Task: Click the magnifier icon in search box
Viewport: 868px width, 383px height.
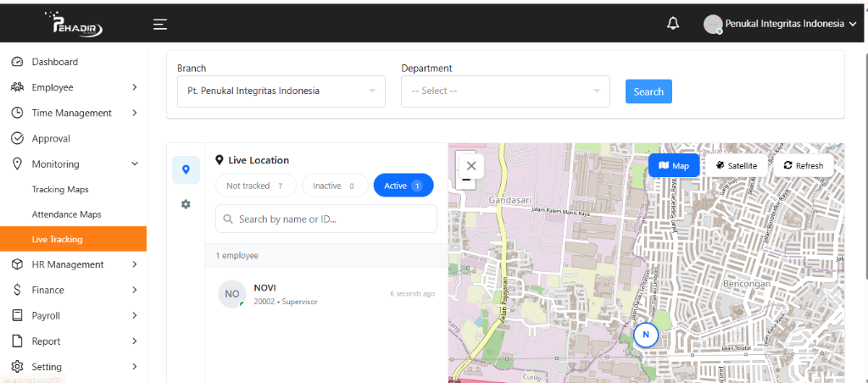Action: click(227, 219)
